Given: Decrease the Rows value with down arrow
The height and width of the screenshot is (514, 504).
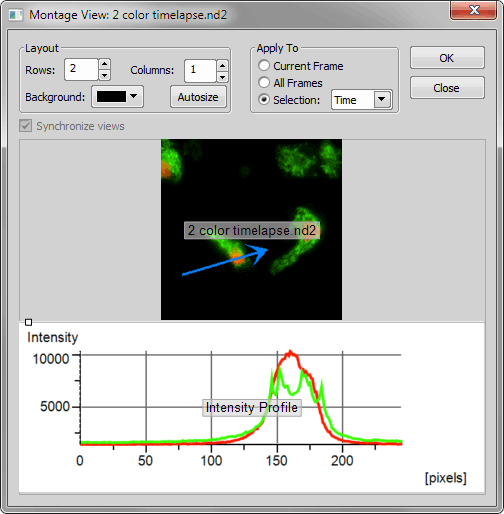Looking at the screenshot, I should 105,75.
